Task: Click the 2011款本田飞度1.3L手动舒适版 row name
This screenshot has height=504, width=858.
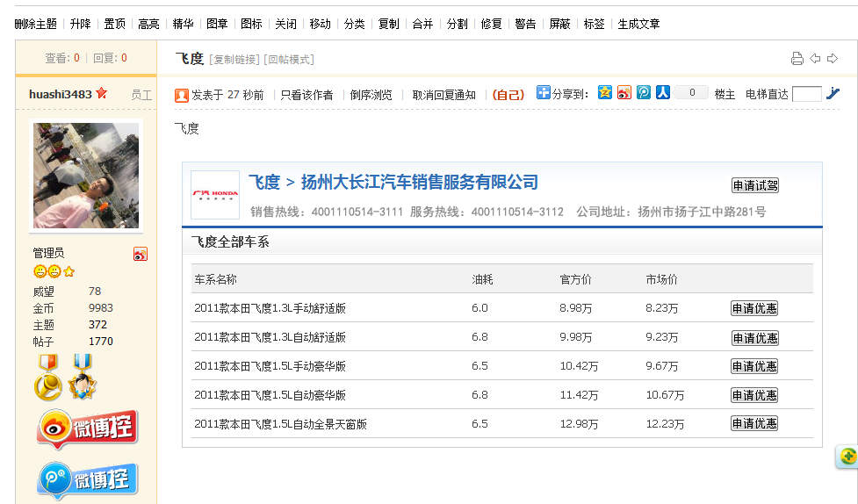Action: (x=270, y=309)
